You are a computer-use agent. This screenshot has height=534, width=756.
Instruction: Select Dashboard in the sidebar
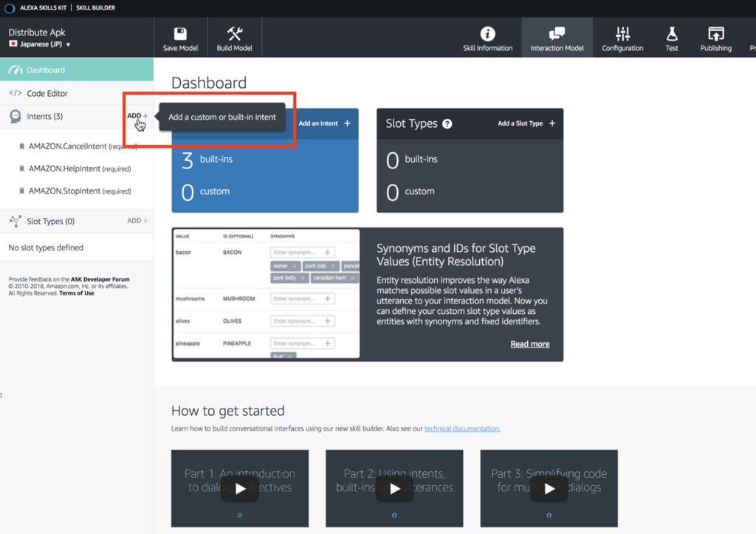click(x=77, y=70)
